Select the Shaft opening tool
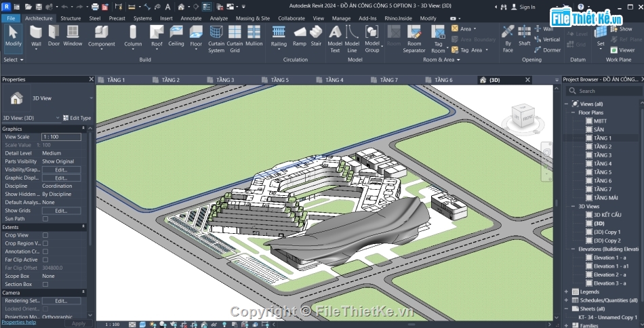The width and height of the screenshot is (644, 328). pyautogui.click(x=525, y=37)
